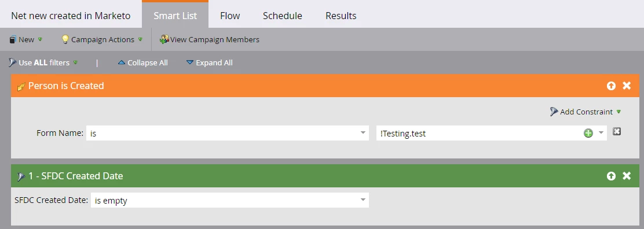Delete the SFDC Created Date filter

[627, 176]
